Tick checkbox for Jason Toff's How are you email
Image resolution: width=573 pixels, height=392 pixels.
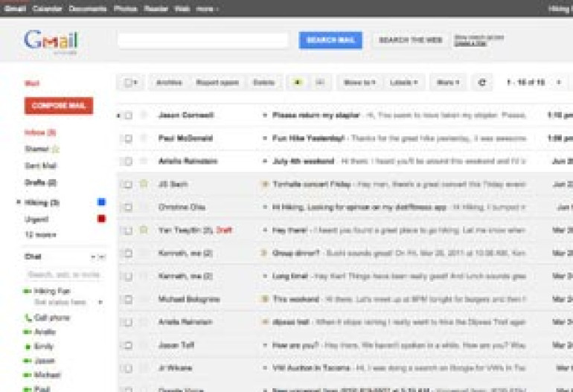click(x=128, y=345)
